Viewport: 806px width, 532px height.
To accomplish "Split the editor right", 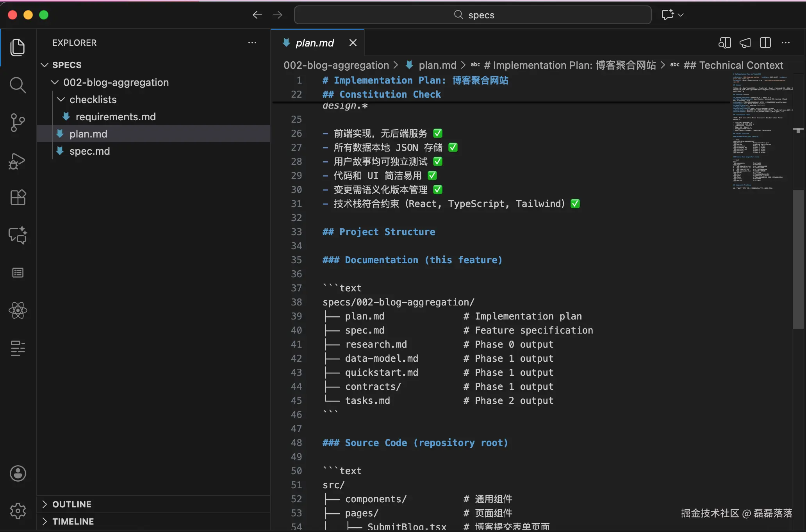I will pyautogui.click(x=765, y=43).
